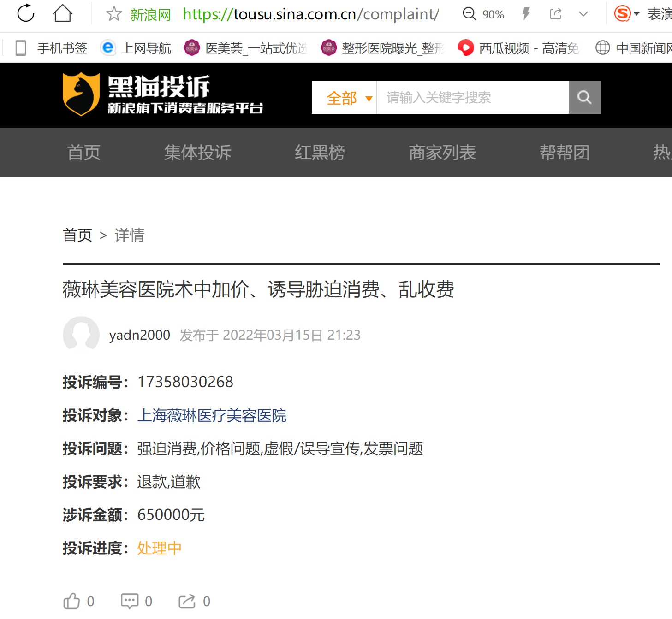Image resolution: width=672 pixels, height=619 pixels.
Task: Open the yadn2000 username profile
Action: (140, 335)
